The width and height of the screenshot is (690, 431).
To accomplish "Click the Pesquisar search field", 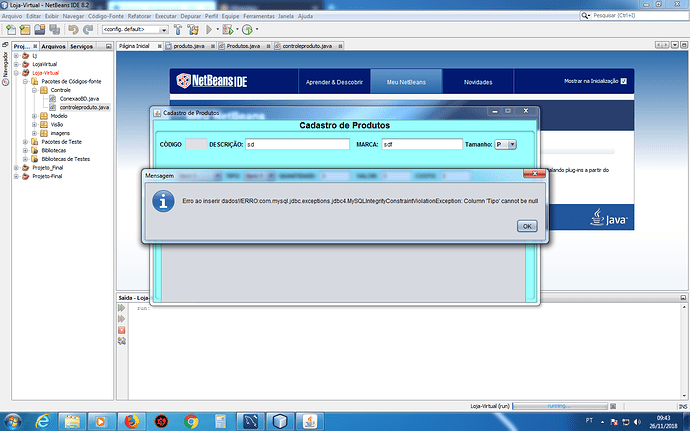I will pyautogui.click(x=639, y=15).
